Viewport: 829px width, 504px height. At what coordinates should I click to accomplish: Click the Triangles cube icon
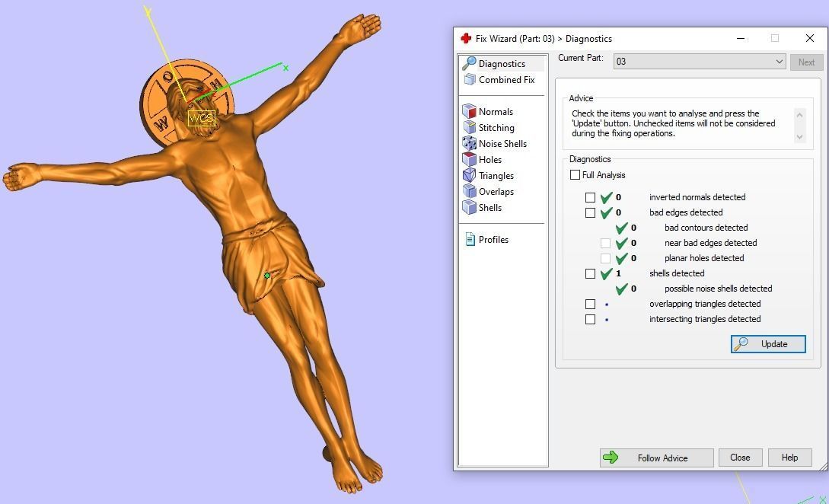point(469,175)
